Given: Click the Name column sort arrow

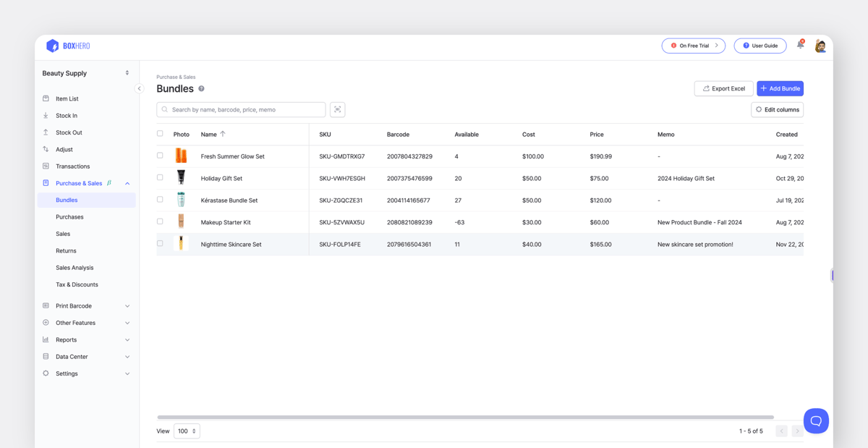Looking at the screenshot, I should pyautogui.click(x=223, y=134).
